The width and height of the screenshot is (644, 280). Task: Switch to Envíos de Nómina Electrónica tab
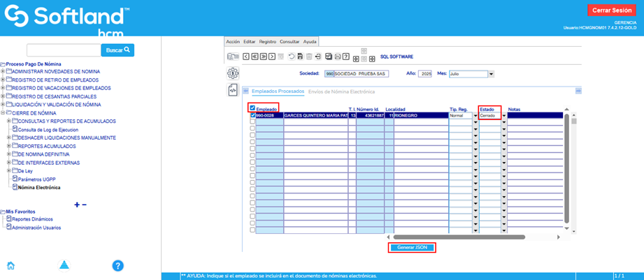342,91
